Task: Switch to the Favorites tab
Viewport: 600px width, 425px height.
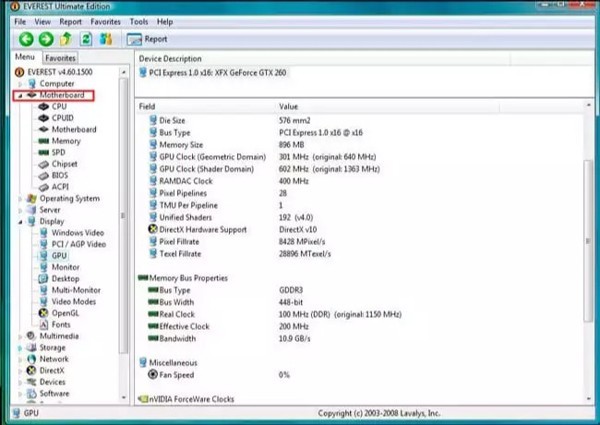Action: (x=60, y=58)
